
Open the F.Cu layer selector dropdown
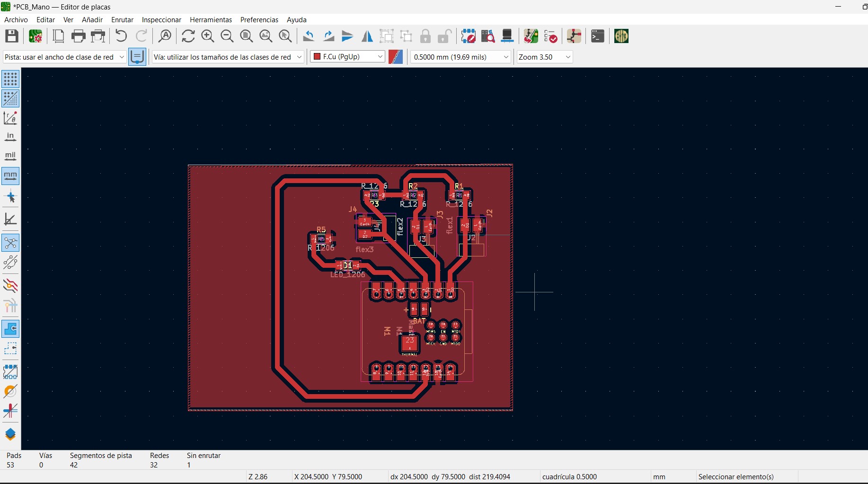click(x=348, y=57)
